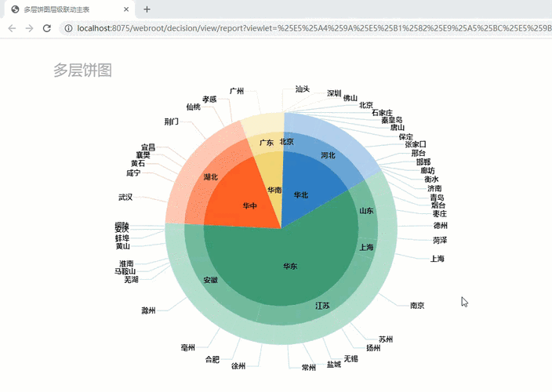Click the 黄山 city label
The image size is (552, 392).
pyautogui.click(x=123, y=246)
